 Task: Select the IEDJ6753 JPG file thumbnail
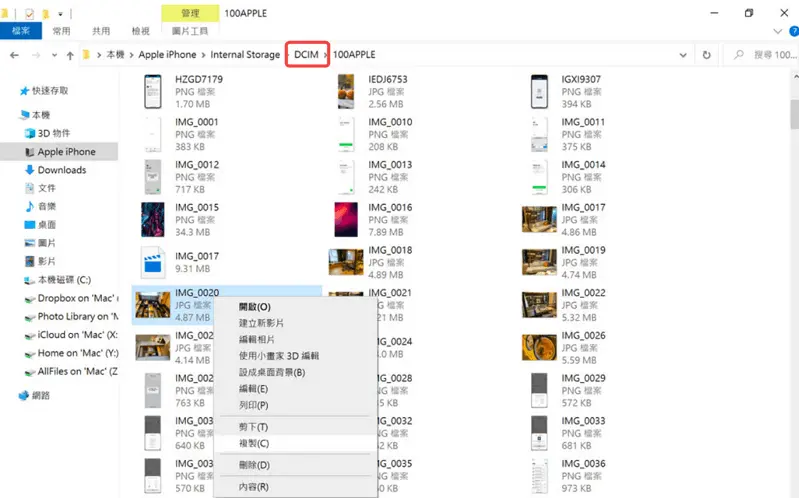(346, 92)
